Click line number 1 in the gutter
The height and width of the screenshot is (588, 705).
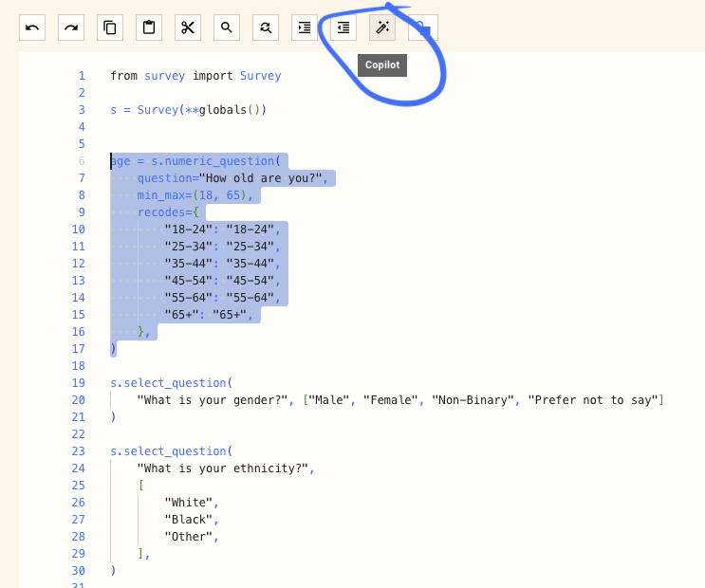82,76
